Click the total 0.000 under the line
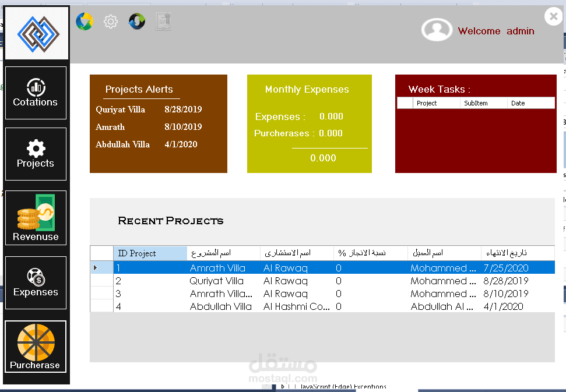Image resolution: width=566 pixels, height=392 pixels. click(323, 158)
